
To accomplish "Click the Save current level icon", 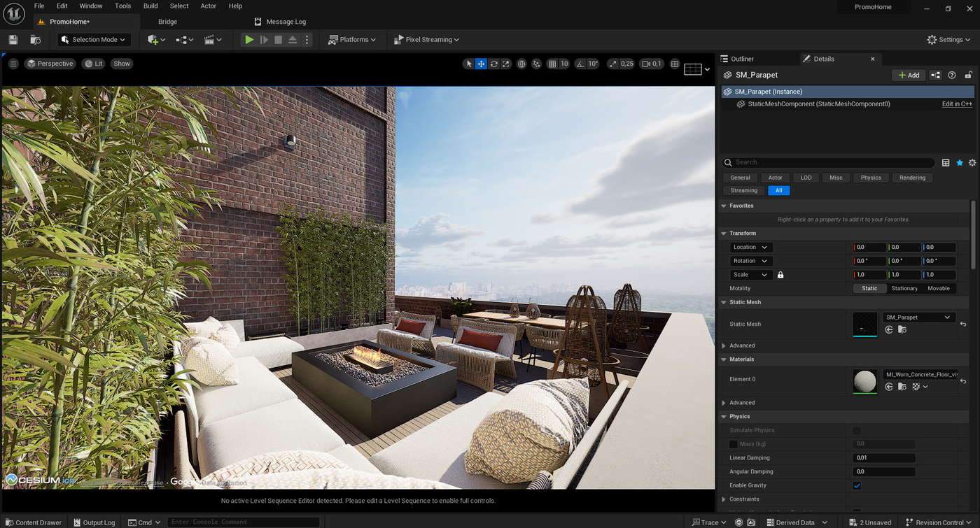I will 13,40.
